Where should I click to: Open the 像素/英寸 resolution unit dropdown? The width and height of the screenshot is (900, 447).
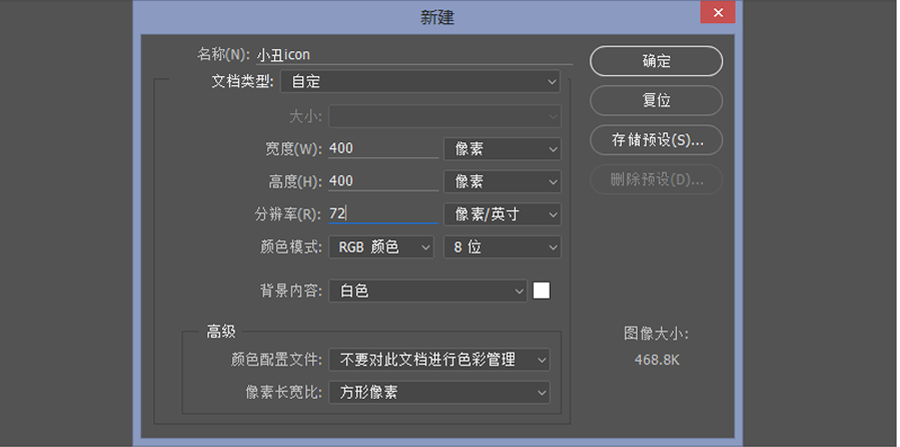click(x=502, y=215)
